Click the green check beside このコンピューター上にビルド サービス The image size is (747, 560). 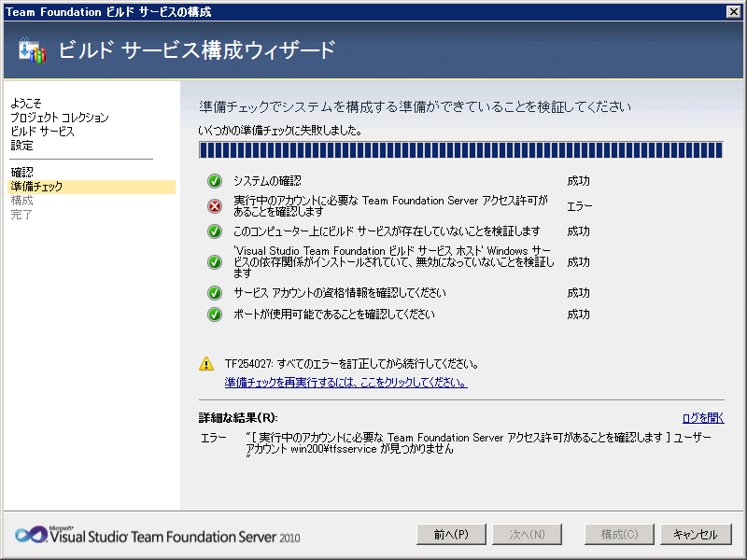(x=215, y=231)
